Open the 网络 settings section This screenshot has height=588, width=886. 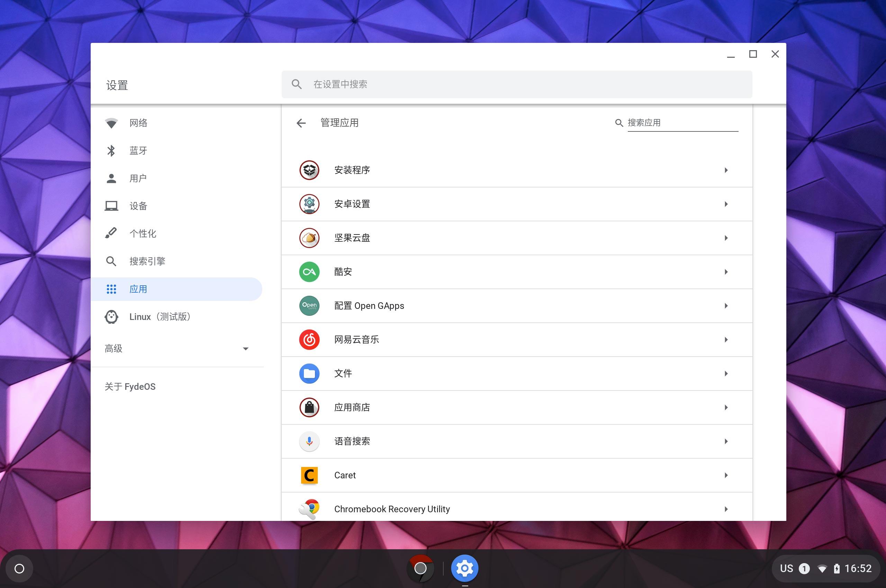click(138, 123)
